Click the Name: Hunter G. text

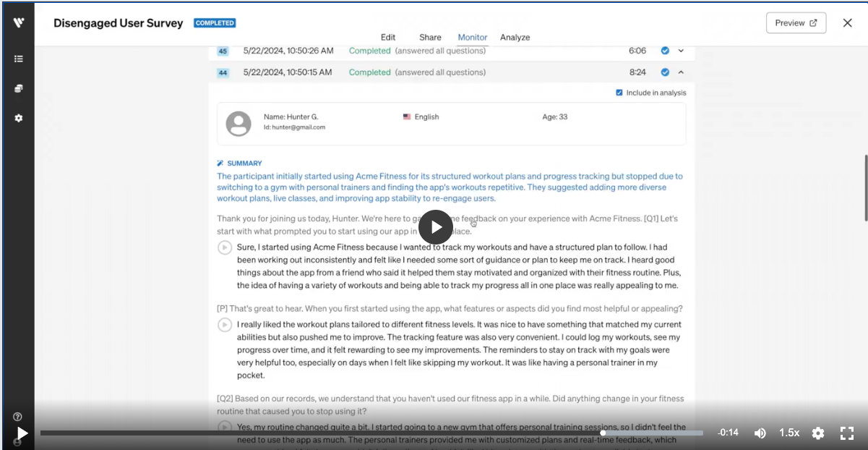(291, 116)
